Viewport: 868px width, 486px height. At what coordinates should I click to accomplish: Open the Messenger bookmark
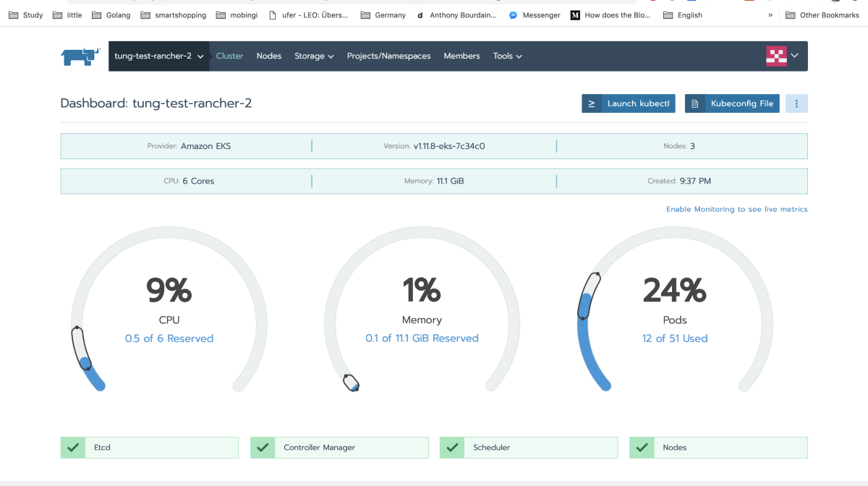tap(534, 14)
